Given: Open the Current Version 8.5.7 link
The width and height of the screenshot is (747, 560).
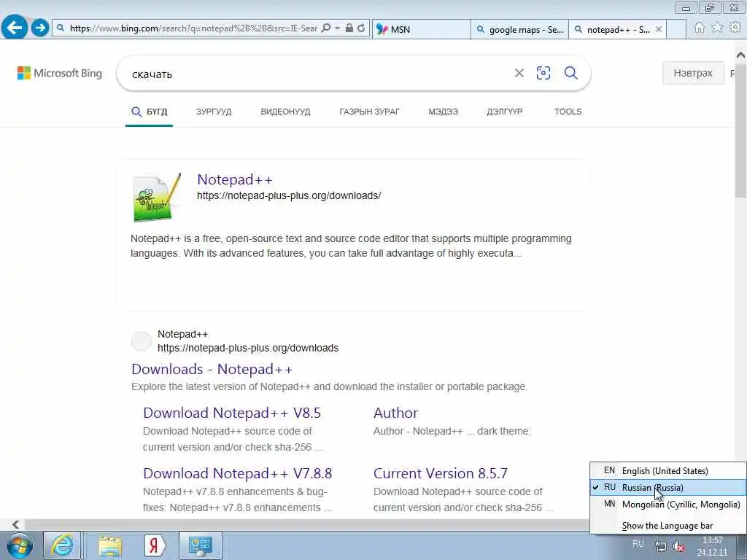Looking at the screenshot, I should pos(441,473).
